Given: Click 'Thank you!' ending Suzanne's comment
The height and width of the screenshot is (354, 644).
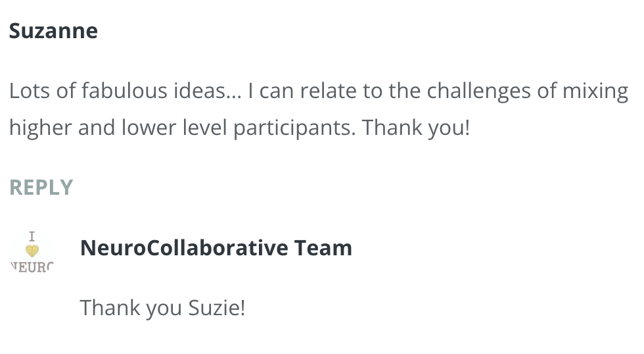Looking at the screenshot, I should coord(416,127).
